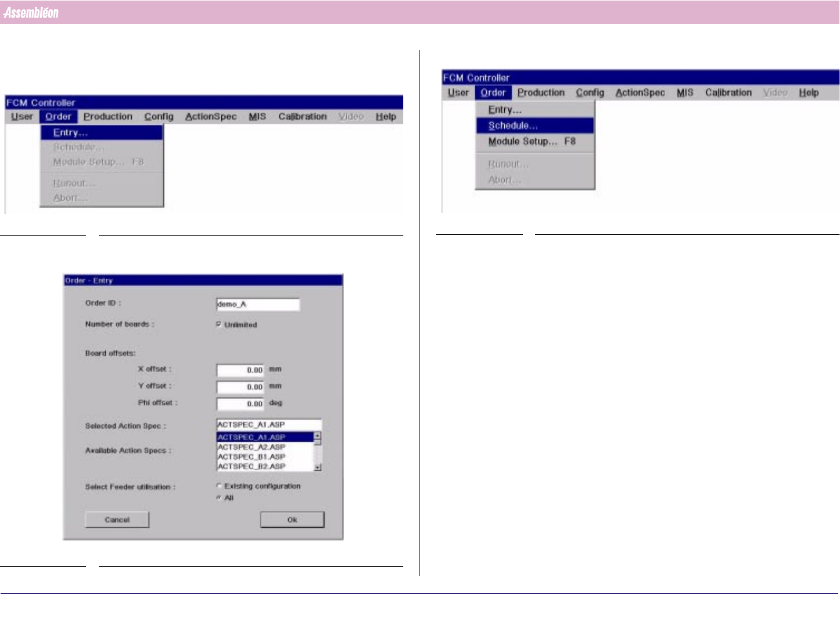Click Ok in the Order - Entry dialog
This screenshot has width=840, height=626.
pos(292,520)
